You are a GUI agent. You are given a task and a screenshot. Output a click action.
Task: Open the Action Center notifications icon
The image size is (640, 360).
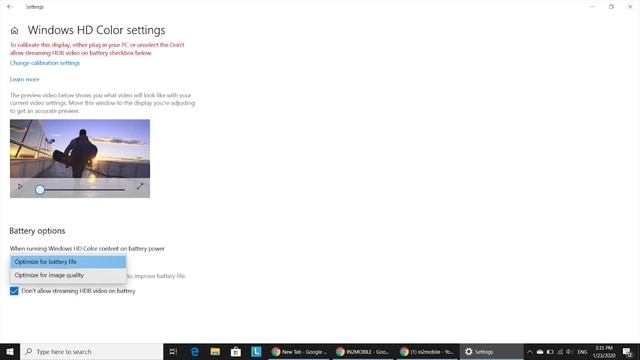pyautogui.click(x=627, y=351)
